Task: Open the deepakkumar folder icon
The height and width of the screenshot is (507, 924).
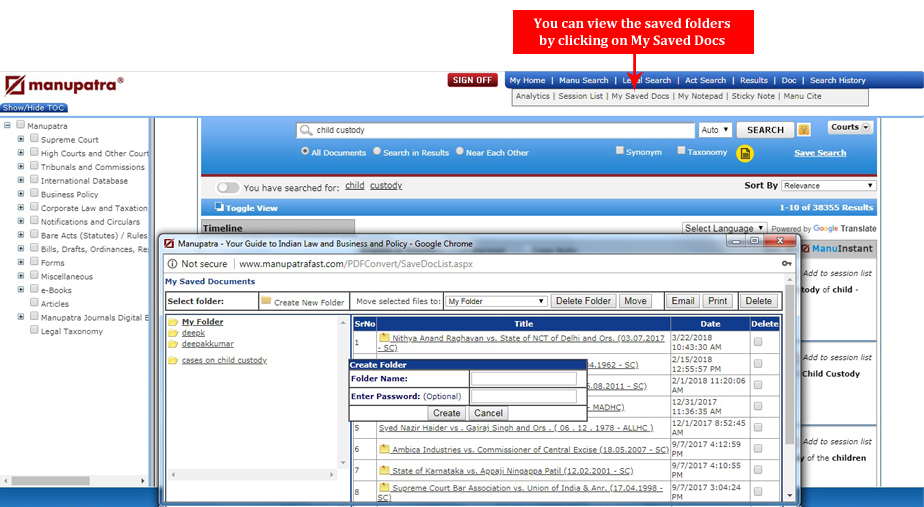Action: click(173, 344)
